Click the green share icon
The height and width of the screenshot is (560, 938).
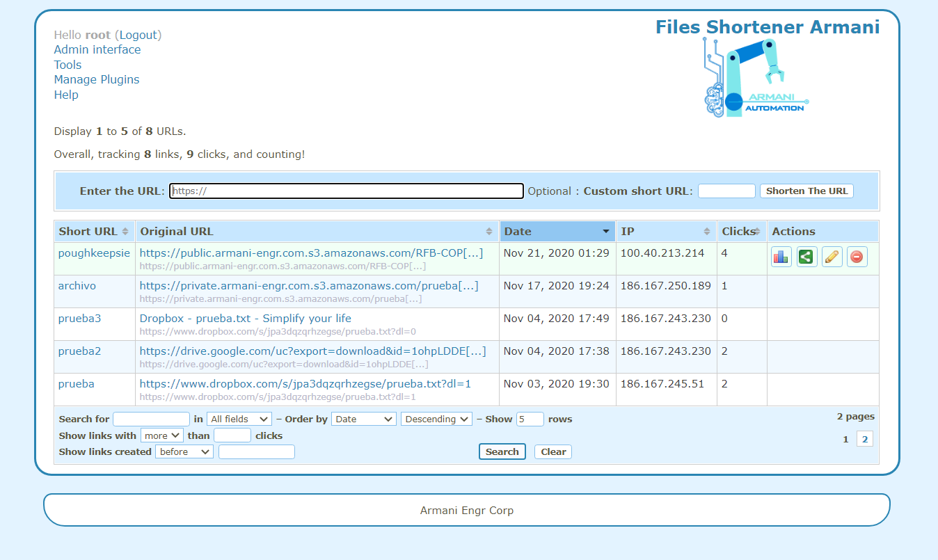(806, 257)
